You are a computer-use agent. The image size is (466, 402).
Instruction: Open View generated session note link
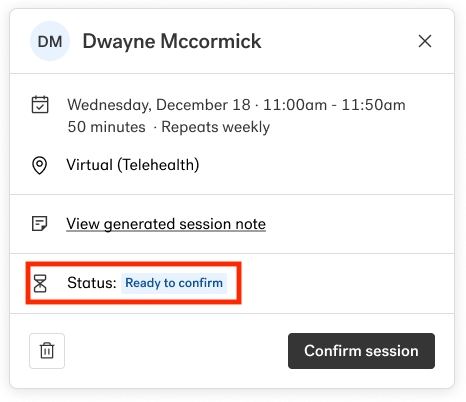pos(166,224)
